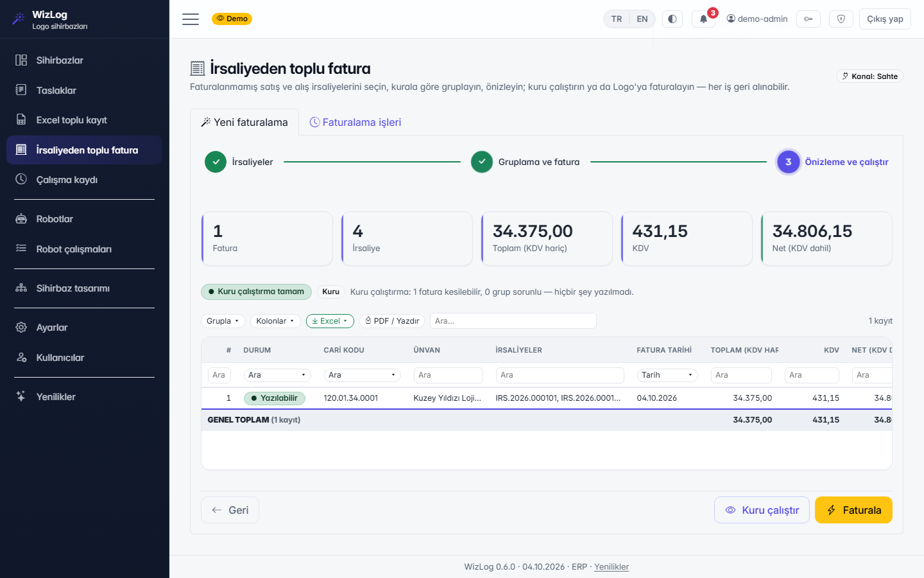
Task: Select İrsaliyeden toplu fatura sidebar item
Action: pyautogui.click(x=84, y=150)
